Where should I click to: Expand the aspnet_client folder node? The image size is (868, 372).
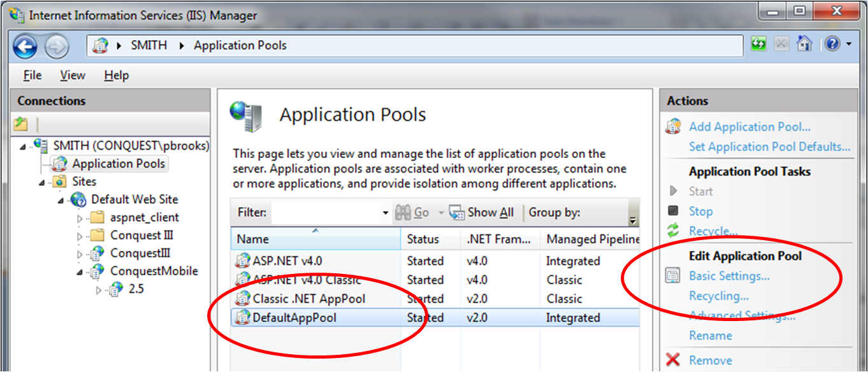80,218
